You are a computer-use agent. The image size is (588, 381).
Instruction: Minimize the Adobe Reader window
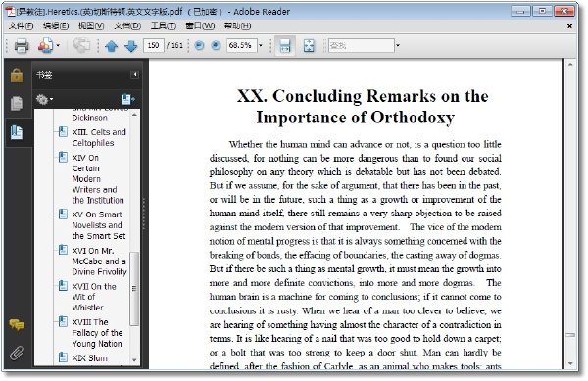click(520, 11)
